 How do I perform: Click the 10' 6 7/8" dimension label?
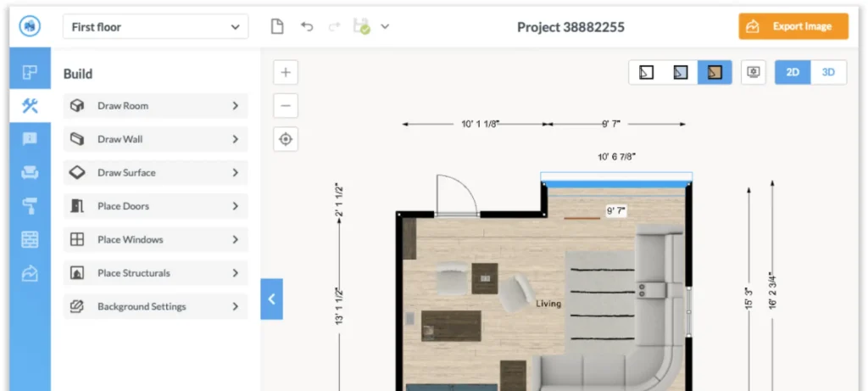click(x=616, y=157)
